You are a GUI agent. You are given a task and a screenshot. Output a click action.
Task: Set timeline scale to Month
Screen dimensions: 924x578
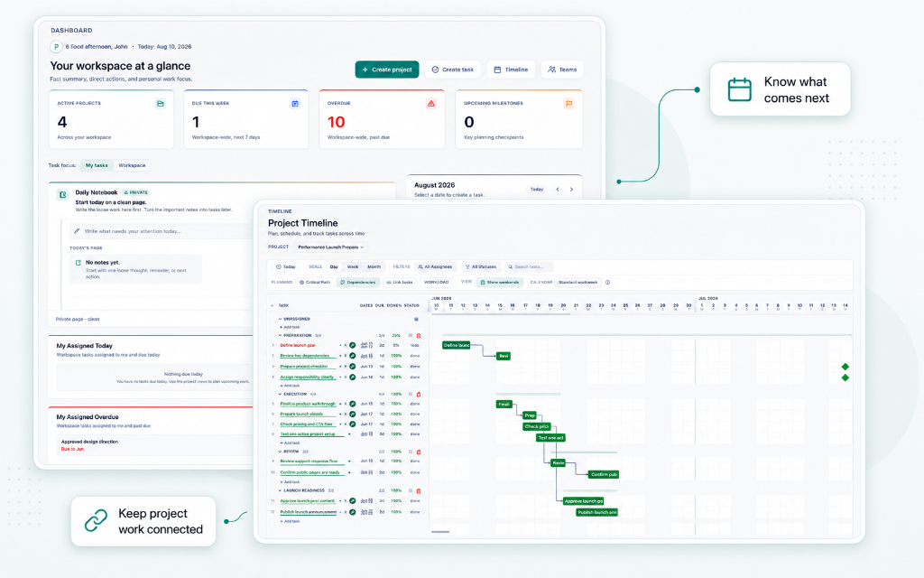[x=374, y=266]
